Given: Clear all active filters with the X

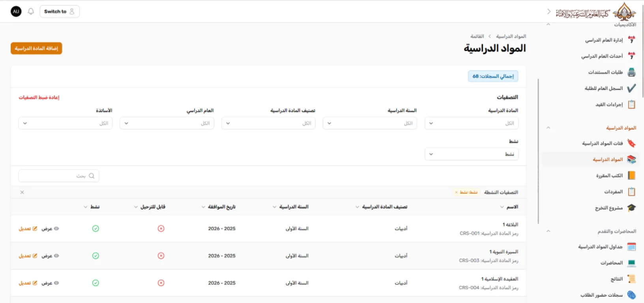Looking at the screenshot, I should pos(22,192).
